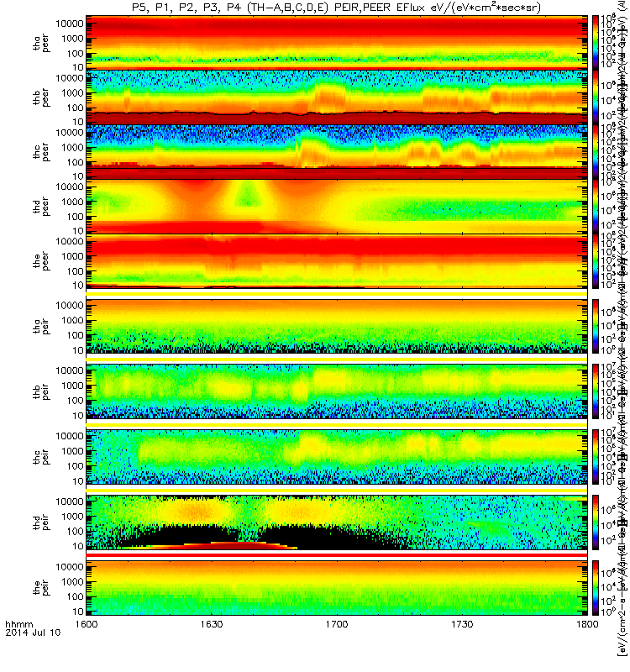Click the 1800 time axis label
The height and width of the screenshot is (672, 630).
(587, 623)
